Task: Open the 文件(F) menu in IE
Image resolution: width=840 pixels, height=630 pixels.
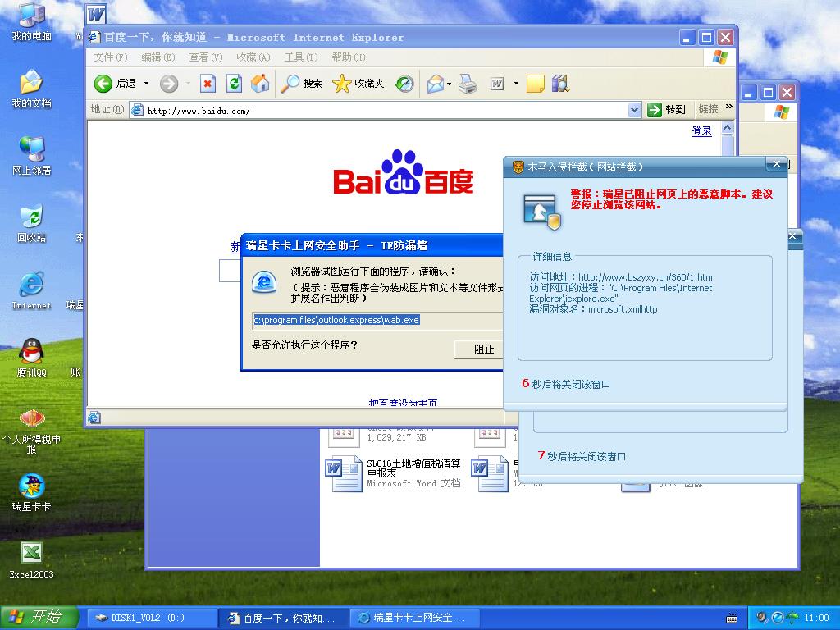Action: (x=111, y=57)
